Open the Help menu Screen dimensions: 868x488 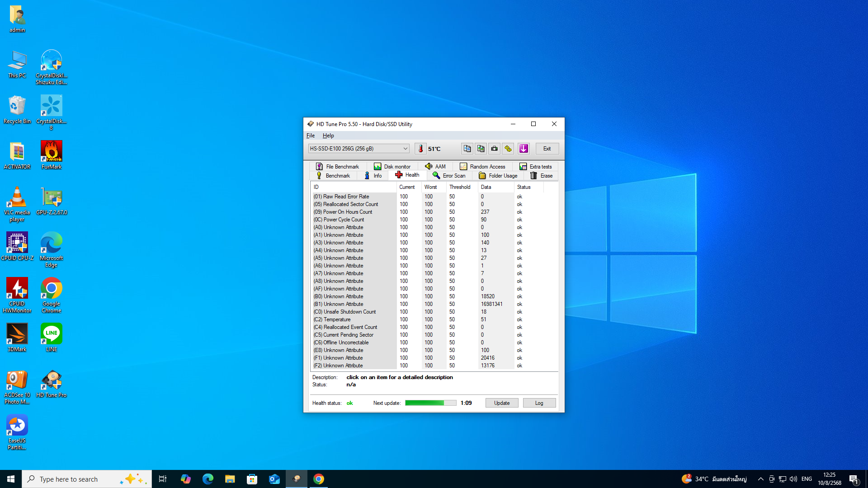coord(328,136)
